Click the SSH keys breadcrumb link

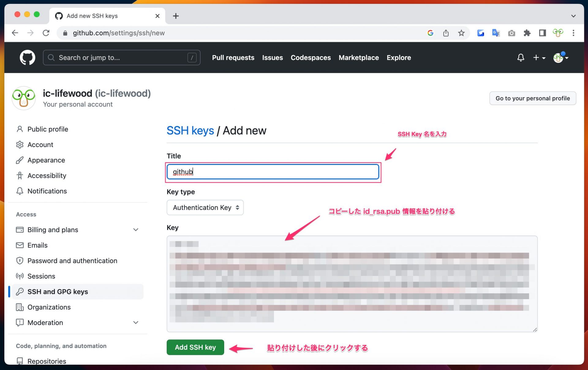[x=190, y=131]
